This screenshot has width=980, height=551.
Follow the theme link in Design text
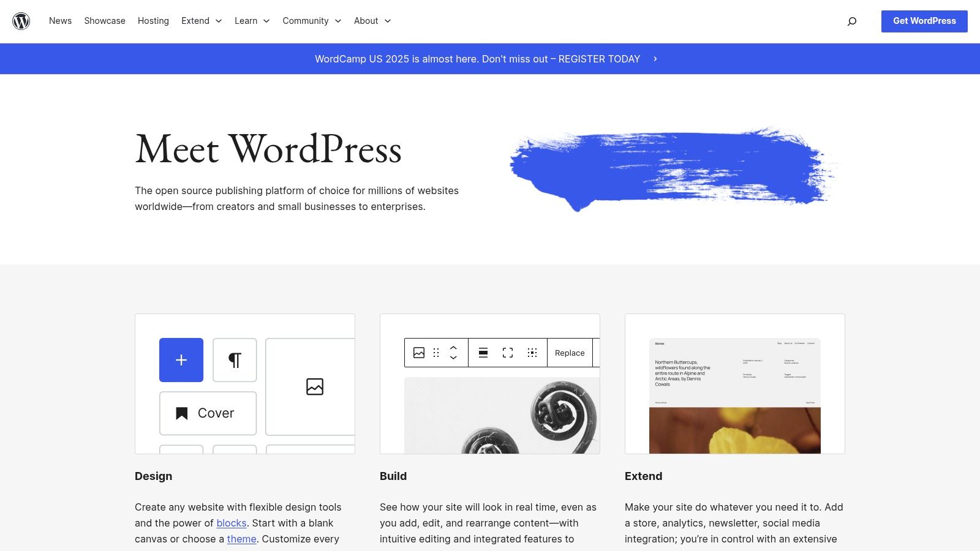point(242,539)
